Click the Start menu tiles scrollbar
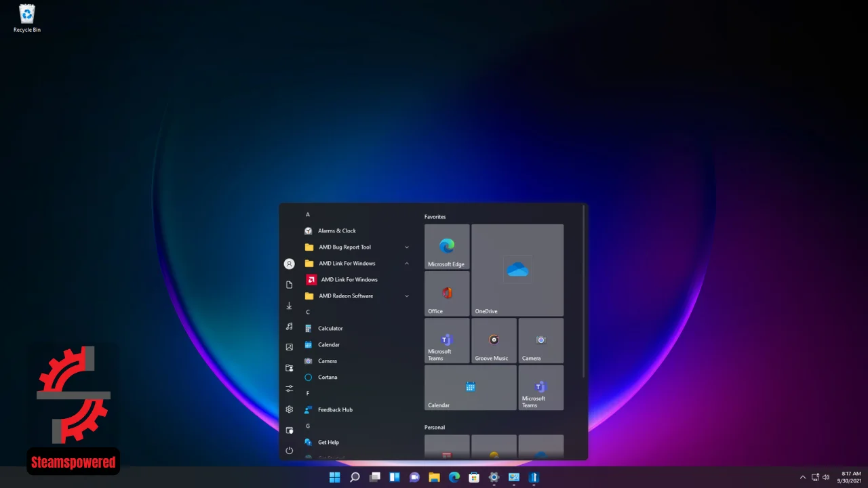The height and width of the screenshot is (488, 868). [584, 291]
